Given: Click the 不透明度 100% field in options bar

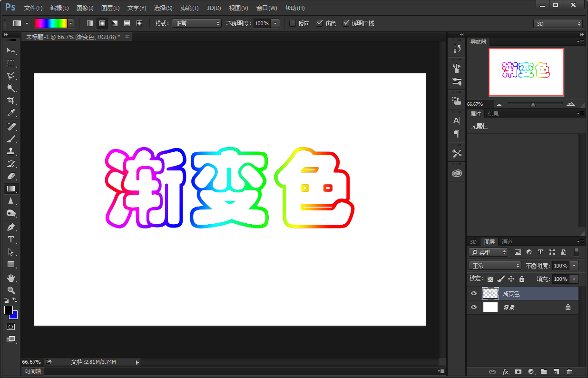Looking at the screenshot, I should click(x=261, y=23).
